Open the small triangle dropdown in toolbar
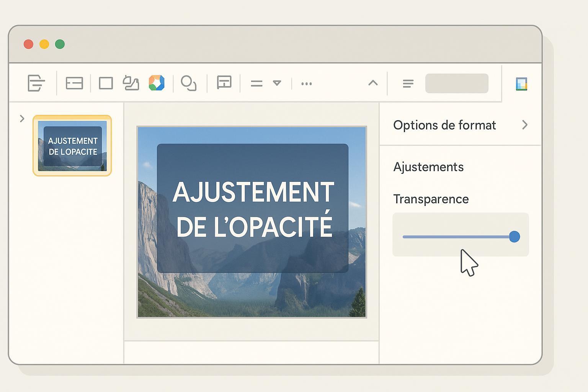This screenshot has height=392, width=588. (277, 83)
